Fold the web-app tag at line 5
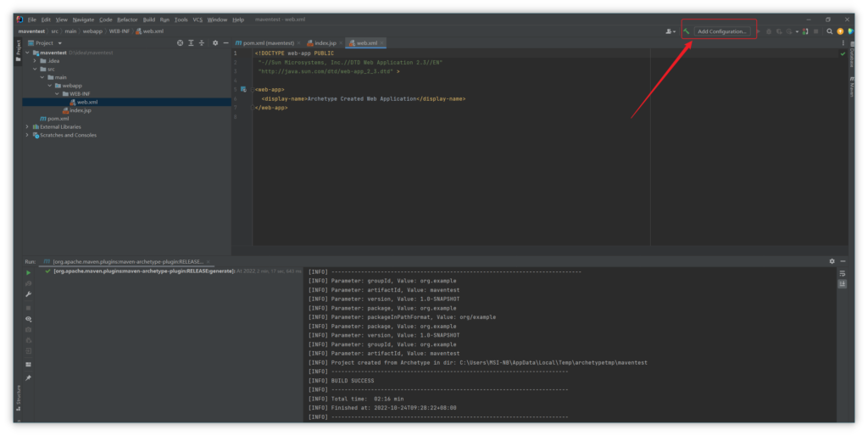This screenshot has height=436, width=868. 253,89
